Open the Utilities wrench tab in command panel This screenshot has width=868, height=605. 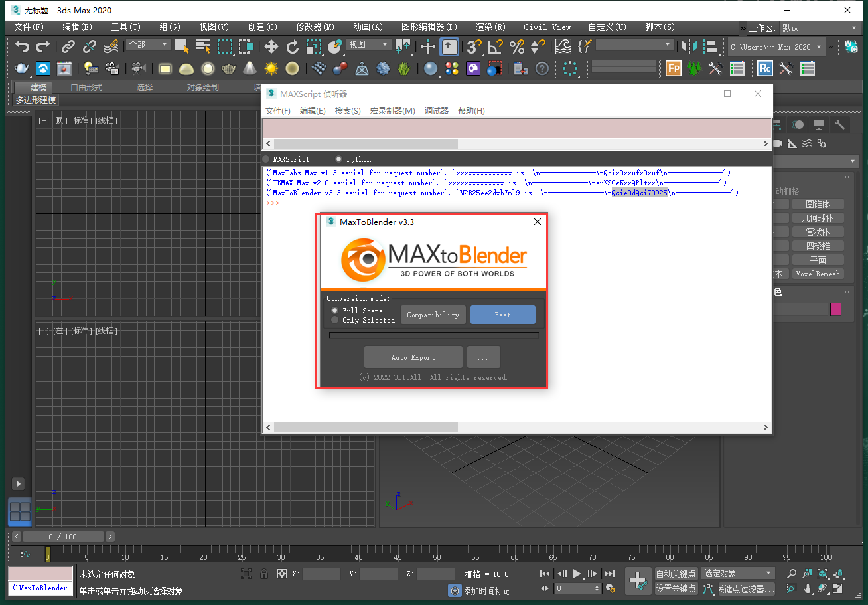(x=839, y=125)
